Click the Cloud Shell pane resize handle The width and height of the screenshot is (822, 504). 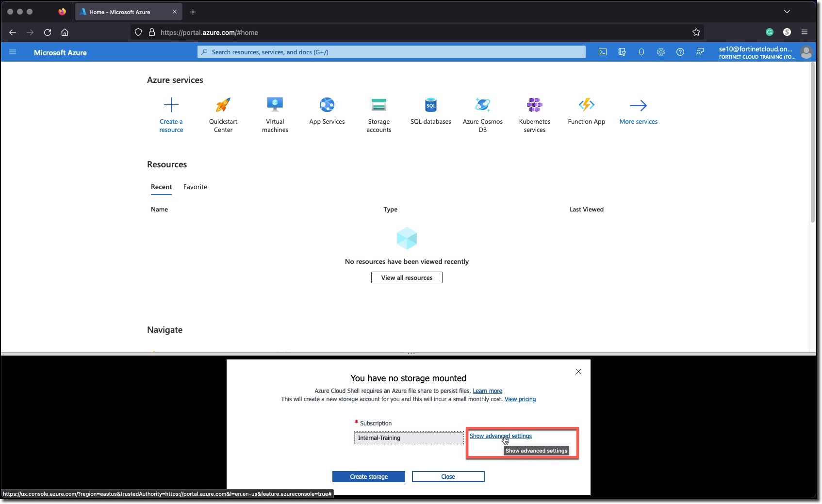[x=411, y=354]
